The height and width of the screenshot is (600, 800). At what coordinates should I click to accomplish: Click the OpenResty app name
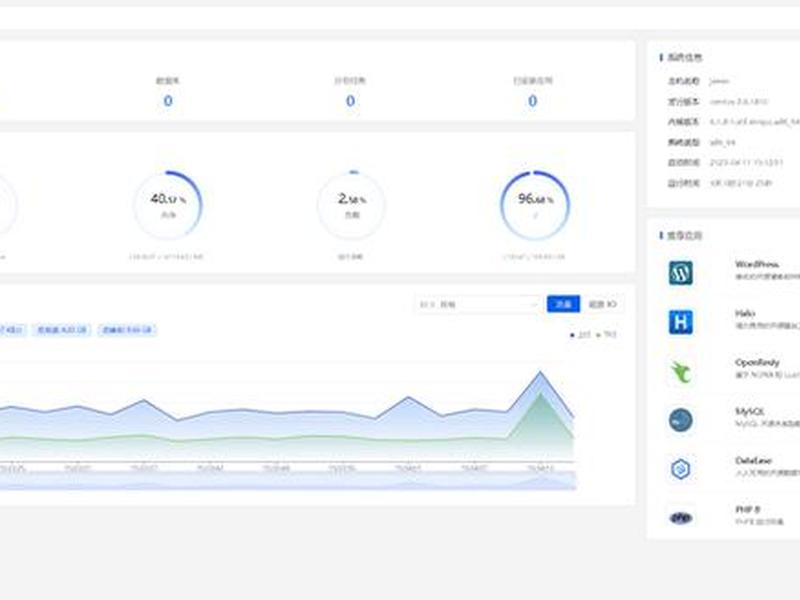pos(757,362)
